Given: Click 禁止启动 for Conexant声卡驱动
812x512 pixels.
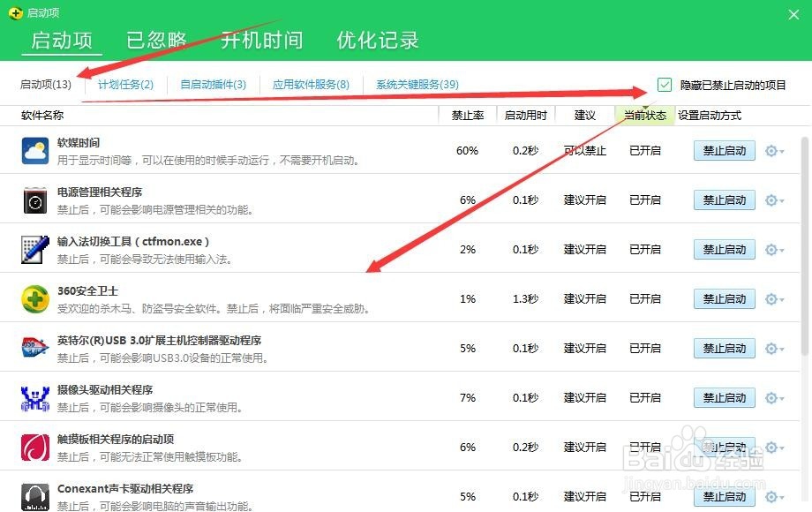Looking at the screenshot, I should click(x=724, y=497).
